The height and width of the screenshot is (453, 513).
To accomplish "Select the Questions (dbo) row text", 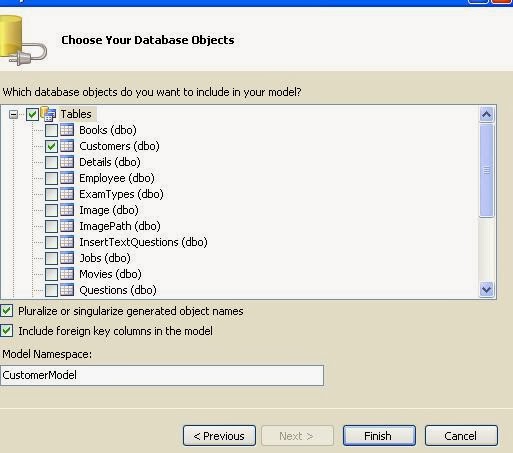I will tap(118, 290).
